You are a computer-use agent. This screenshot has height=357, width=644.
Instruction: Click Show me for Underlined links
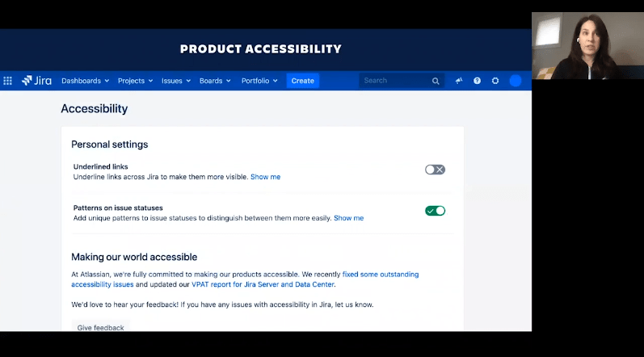(x=265, y=177)
